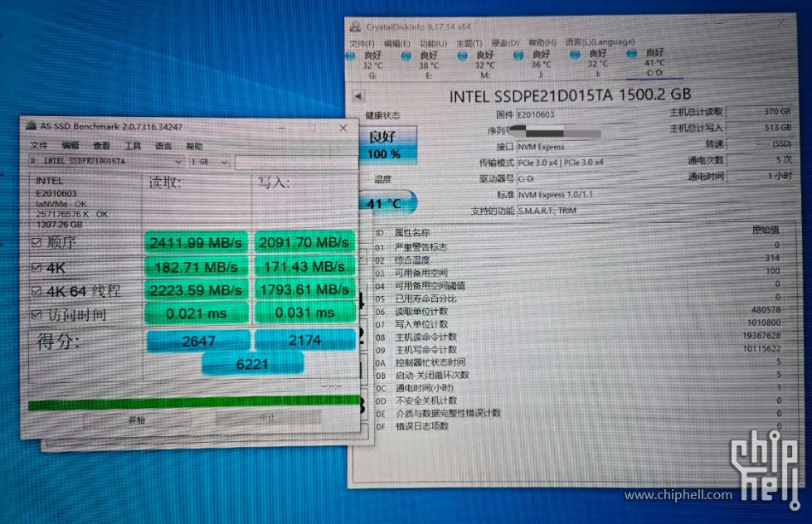Screen dimensions: 812x524
Task: Click the host reads value 370 GB
Action: pos(760,111)
